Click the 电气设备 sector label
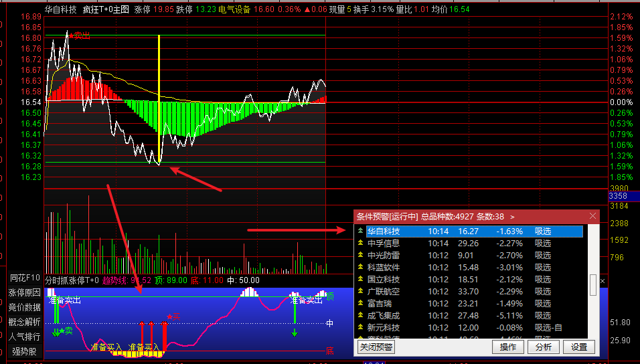 pos(234,9)
